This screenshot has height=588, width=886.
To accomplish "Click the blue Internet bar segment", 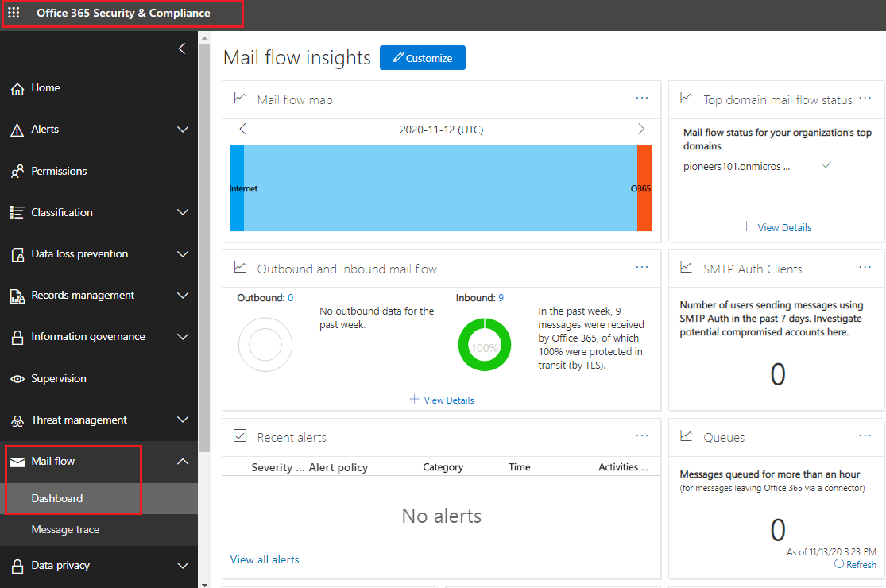I will [237, 188].
